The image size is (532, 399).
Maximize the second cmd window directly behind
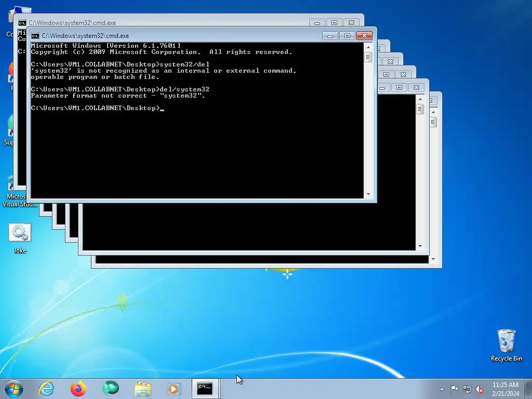click(334, 23)
